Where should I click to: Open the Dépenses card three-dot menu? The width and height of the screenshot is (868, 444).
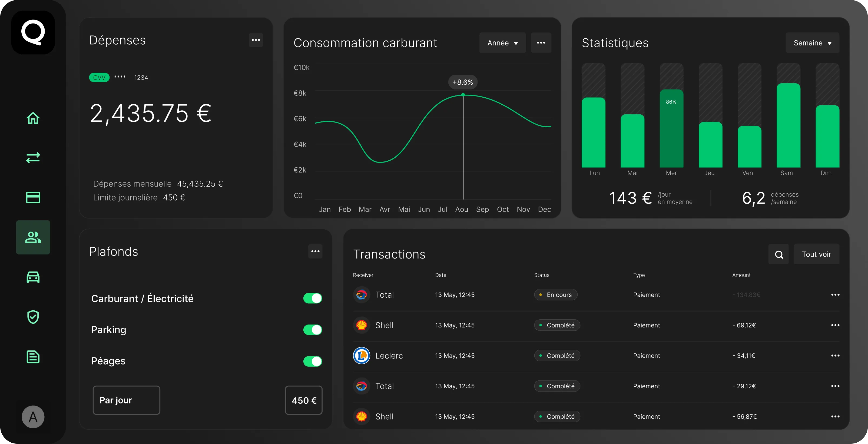tap(256, 40)
